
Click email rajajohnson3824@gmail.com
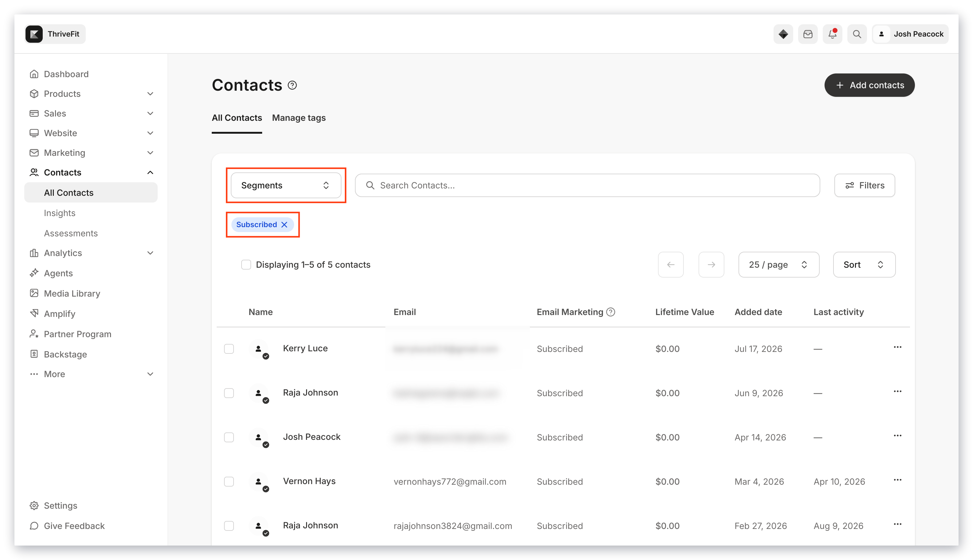[x=453, y=526]
